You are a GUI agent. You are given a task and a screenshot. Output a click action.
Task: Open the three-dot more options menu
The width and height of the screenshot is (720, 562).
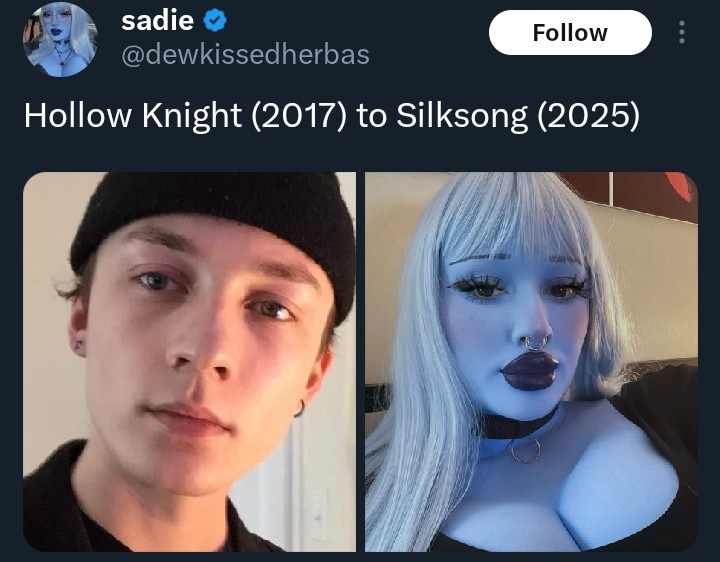pos(682,32)
